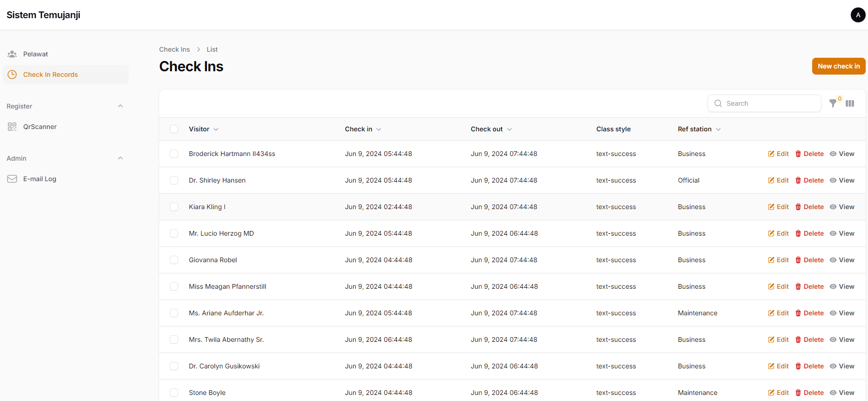Tick the Mrs. Twila Abernathy Sr. checkbox
Screen dimensions: 868x401
coord(174,340)
